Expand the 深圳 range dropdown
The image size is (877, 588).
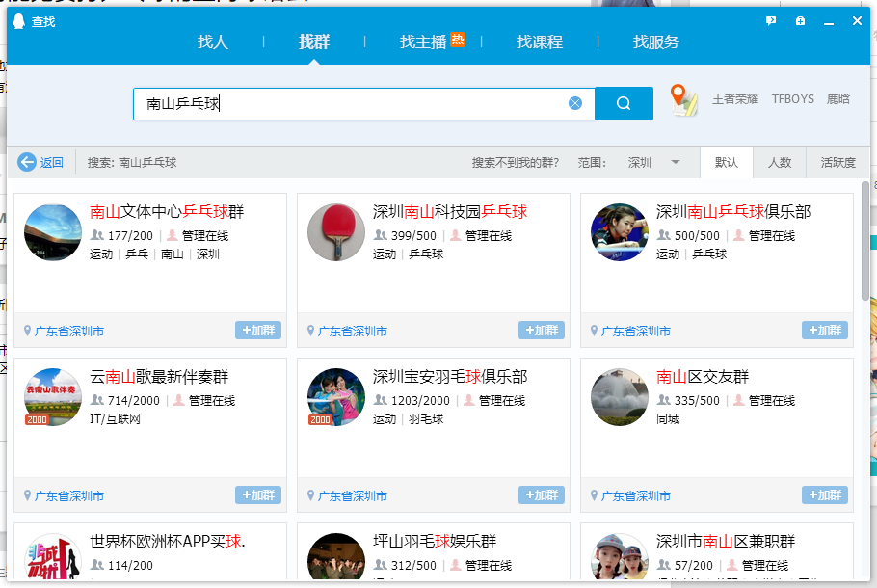tap(676, 162)
